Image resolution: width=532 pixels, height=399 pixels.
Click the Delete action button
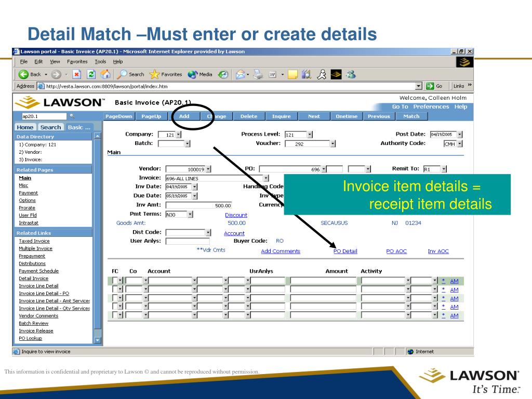[249, 116]
